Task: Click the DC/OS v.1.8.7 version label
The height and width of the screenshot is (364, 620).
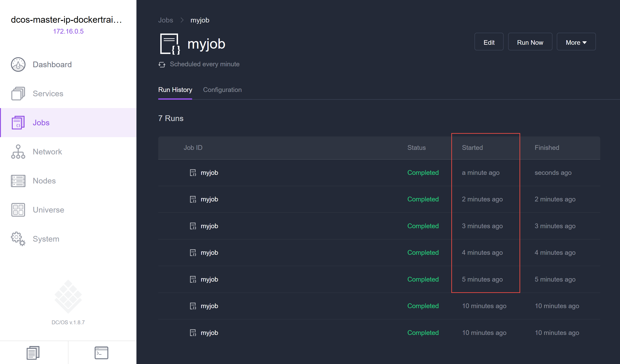Action: 68,322
